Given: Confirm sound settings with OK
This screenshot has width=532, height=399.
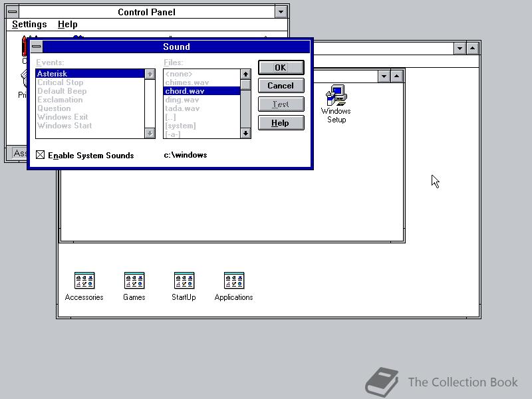Looking at the screenshot, I should pos(280,67).
